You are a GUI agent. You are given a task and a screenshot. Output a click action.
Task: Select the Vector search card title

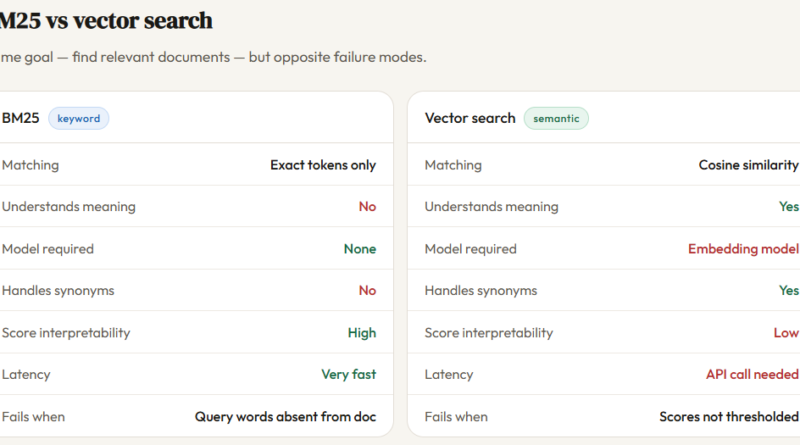click(x=470, y=118)
